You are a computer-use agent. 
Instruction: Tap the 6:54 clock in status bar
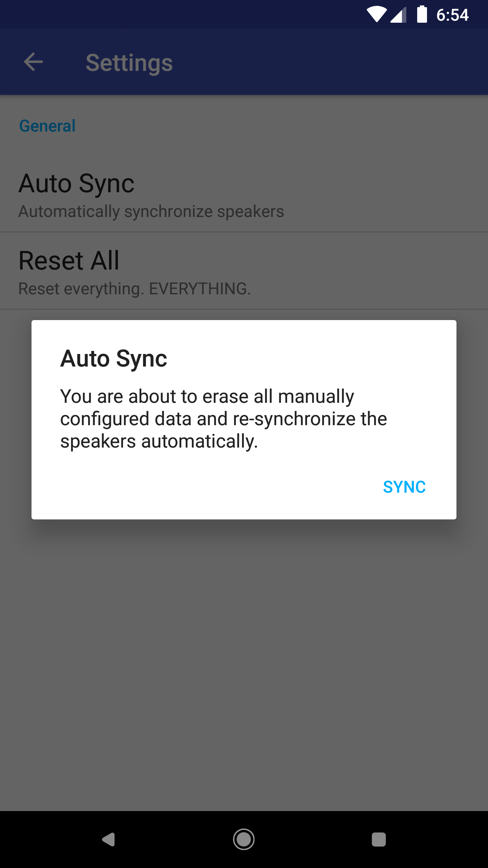[452, 15]
